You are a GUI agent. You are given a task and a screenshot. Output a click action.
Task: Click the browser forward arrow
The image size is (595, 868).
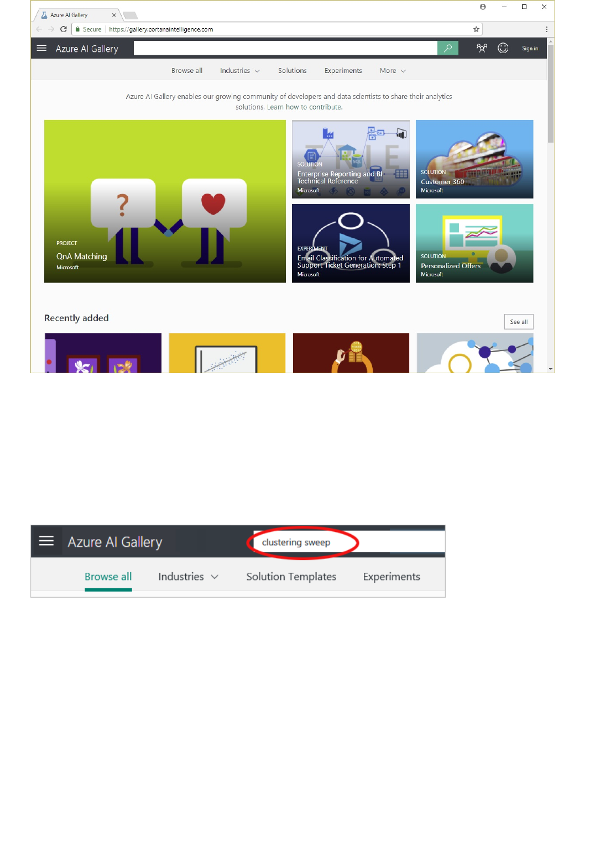(51, 29)
